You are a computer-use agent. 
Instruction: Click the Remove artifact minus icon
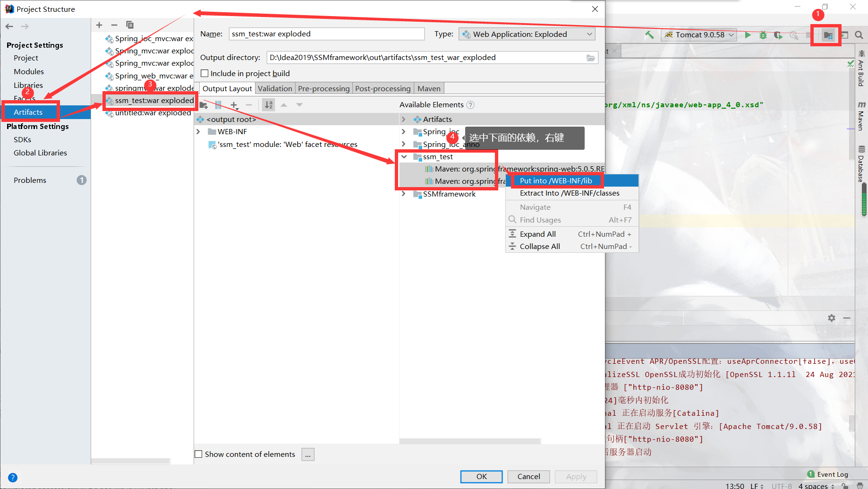114,25
